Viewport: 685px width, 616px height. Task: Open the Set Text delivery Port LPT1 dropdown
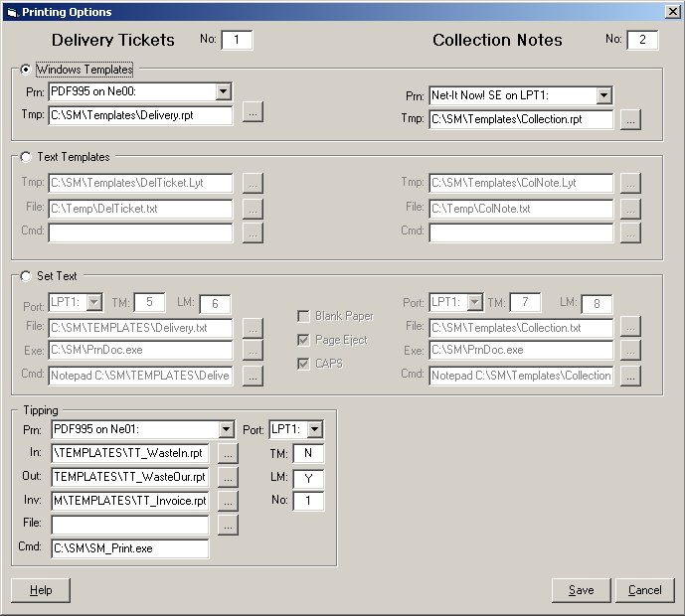[x=93, y=302]
